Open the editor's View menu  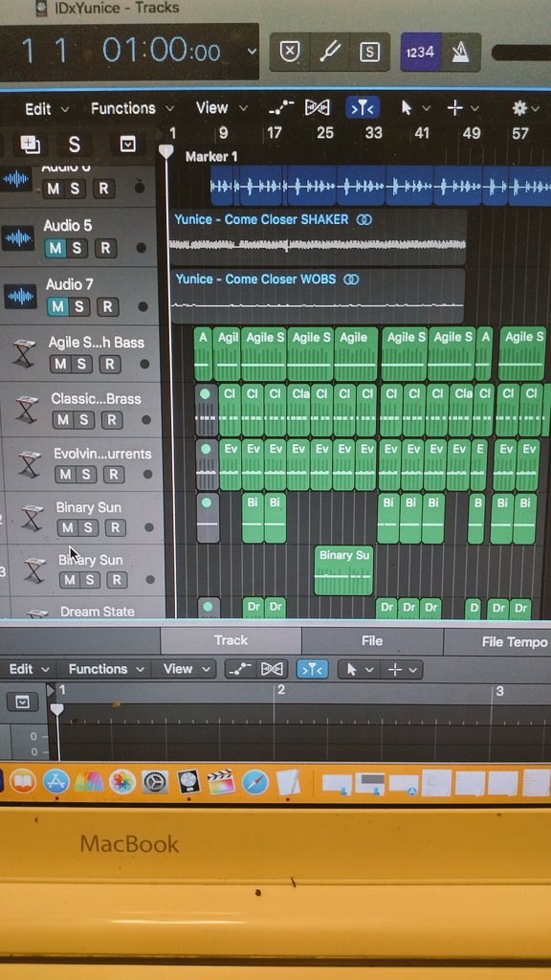pos(187,669)
